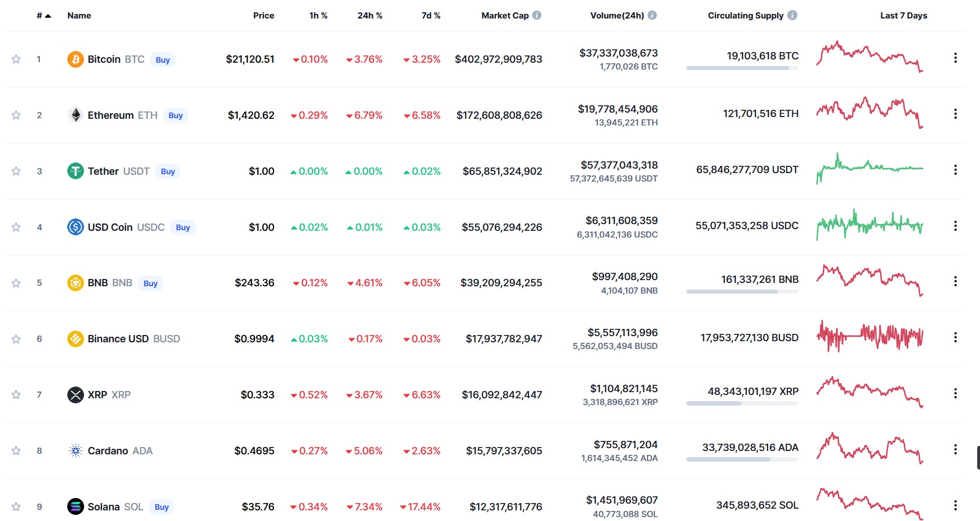Toggle watchlist star for Bitcoin
Viewport: 980px width, 521px height.
pyautogui.click(x=16, y=59)
